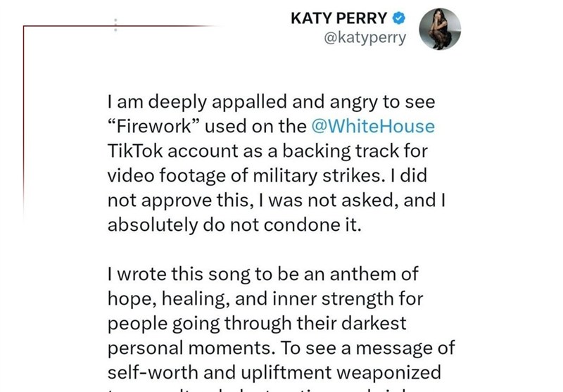This screenshot has height=392, width=563.
Task: Click the line starting "I am deeply appalled"
Action: [x=271, y=102]
